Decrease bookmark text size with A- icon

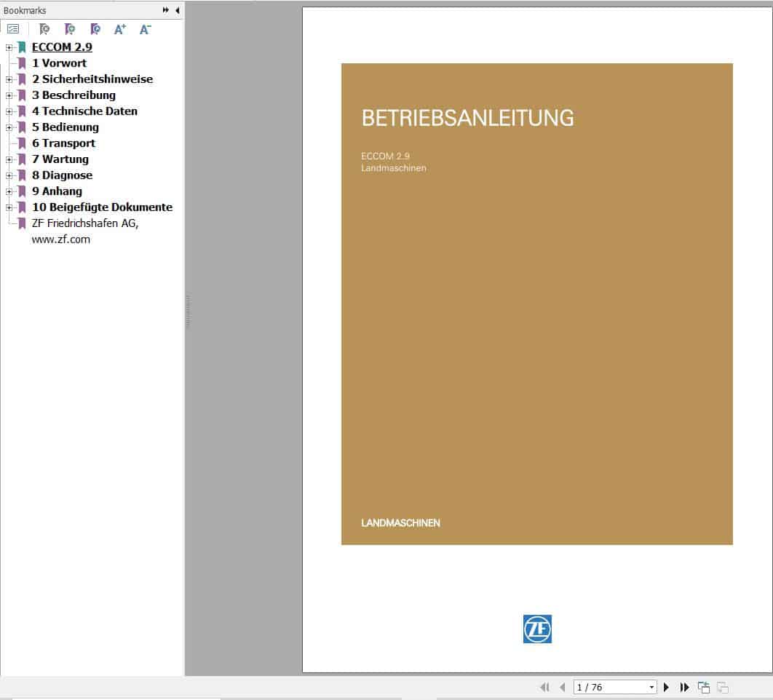(x=145, y=30)
